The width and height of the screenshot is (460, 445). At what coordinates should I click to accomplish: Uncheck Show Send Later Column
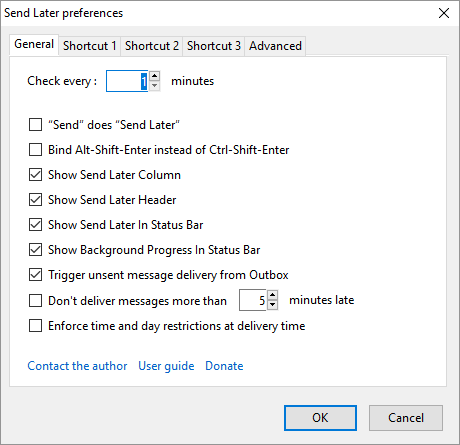[35, 175]
